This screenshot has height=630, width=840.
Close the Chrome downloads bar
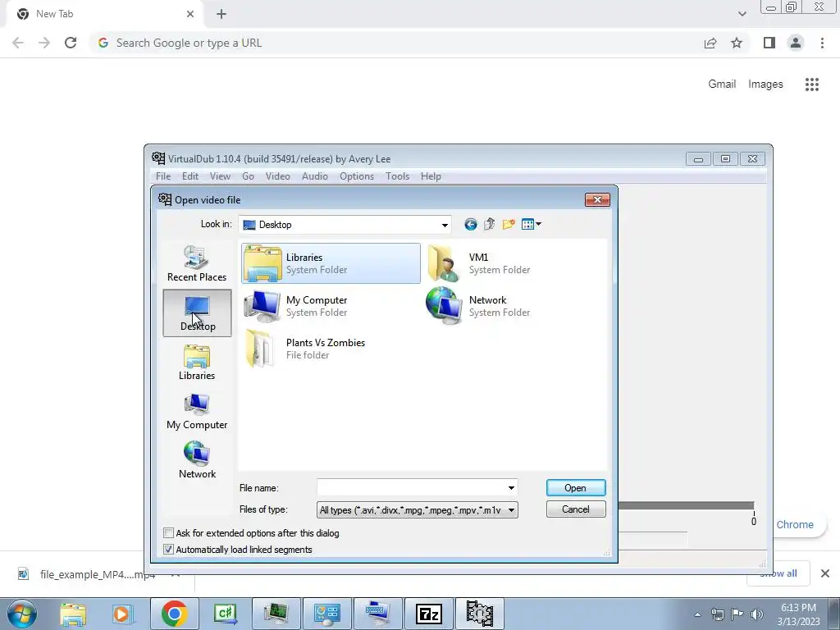pyautogui.click(x=825, y=573)
